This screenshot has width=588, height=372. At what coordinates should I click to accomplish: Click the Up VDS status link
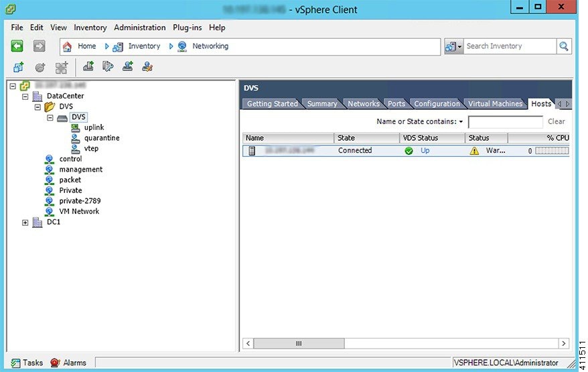(425, 151)
